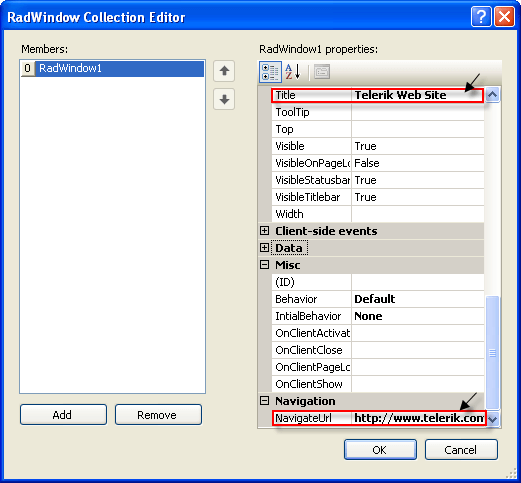This screenshot has width=521, height=483.
Task: Click the help question mark icon
Action: click(x=481, y=16)
